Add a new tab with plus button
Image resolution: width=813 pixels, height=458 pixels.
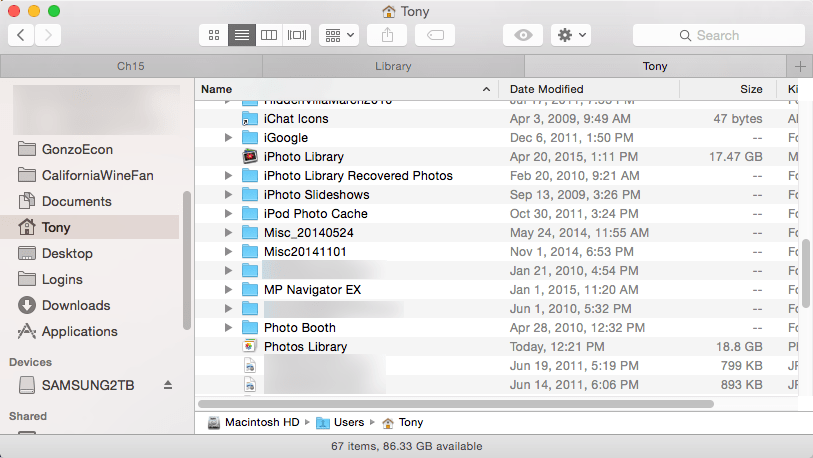[x=800, y=66]
